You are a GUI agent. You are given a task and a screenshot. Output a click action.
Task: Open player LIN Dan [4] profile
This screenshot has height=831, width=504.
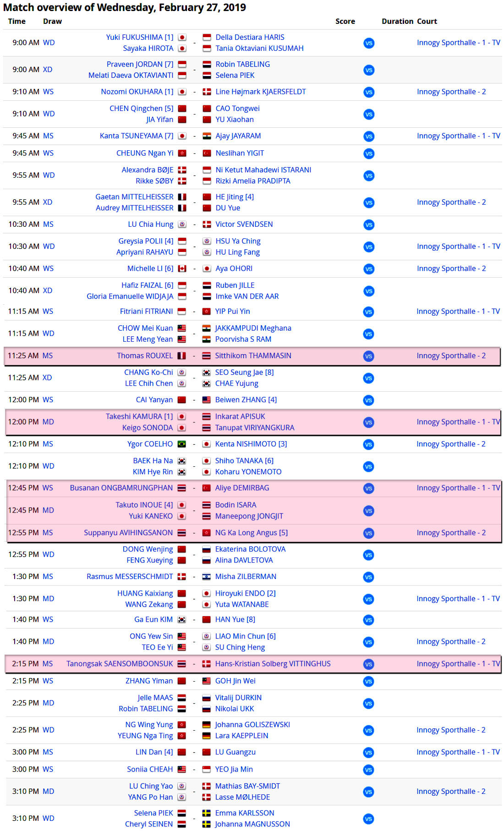pyautogui.click(x=154, y=752)
